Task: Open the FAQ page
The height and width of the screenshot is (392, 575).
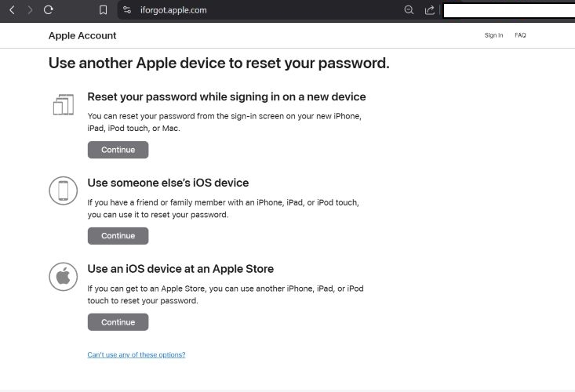Action: click(520, 35)
